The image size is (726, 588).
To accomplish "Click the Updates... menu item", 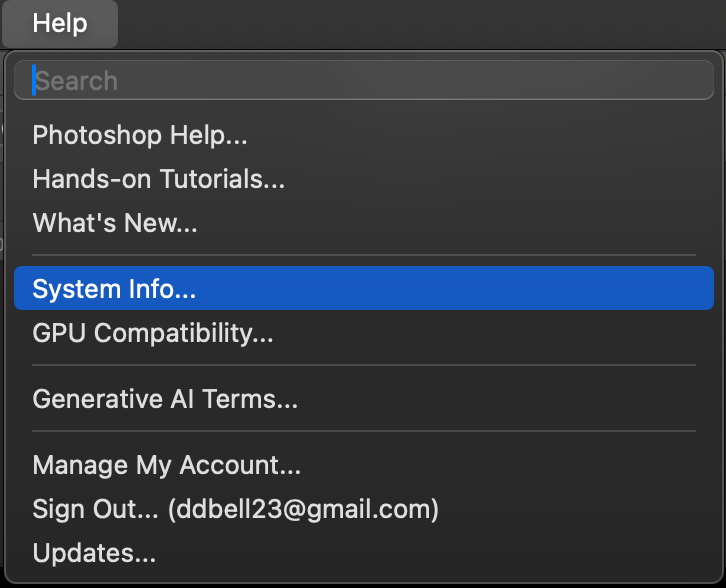I will tap(94, 553).
